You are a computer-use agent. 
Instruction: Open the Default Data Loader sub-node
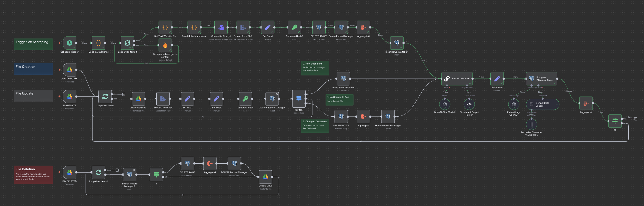542,104
